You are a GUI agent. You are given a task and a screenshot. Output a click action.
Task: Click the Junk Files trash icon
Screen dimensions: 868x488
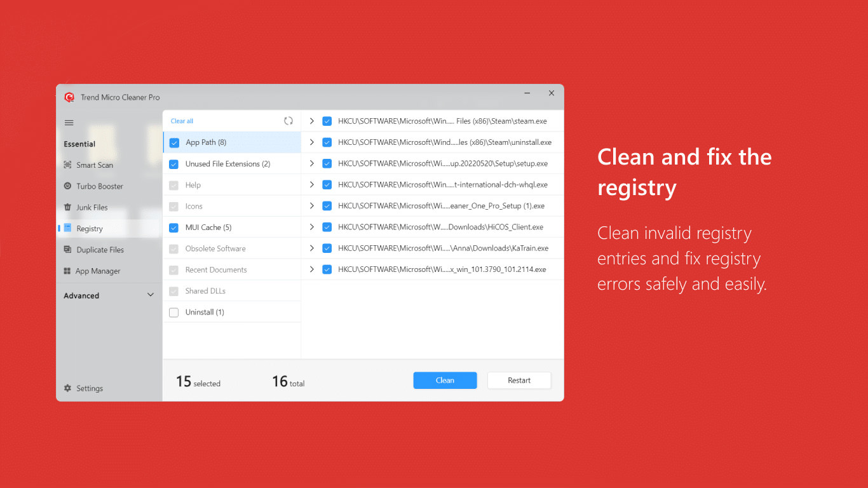point(67,207)
